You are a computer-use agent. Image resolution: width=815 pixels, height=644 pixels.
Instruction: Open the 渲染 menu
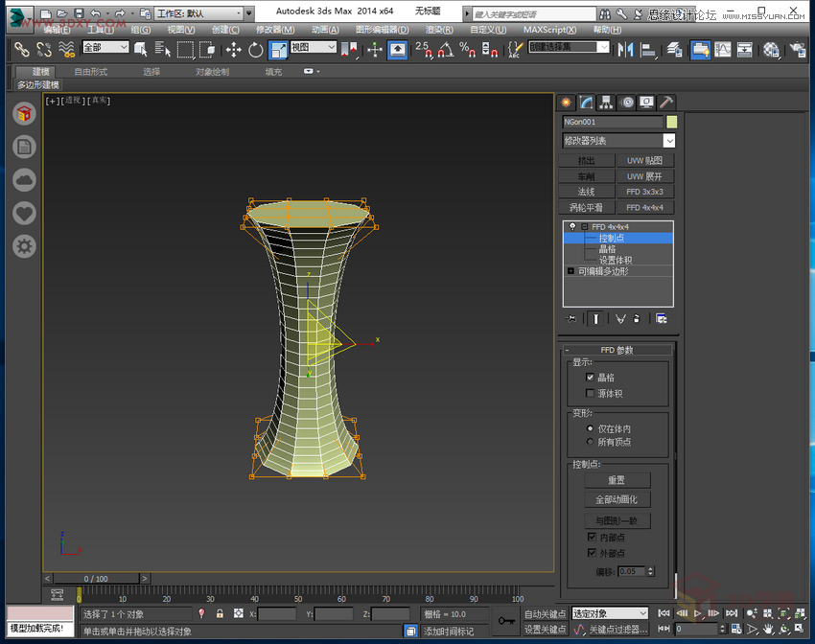[x=438, y=30]
